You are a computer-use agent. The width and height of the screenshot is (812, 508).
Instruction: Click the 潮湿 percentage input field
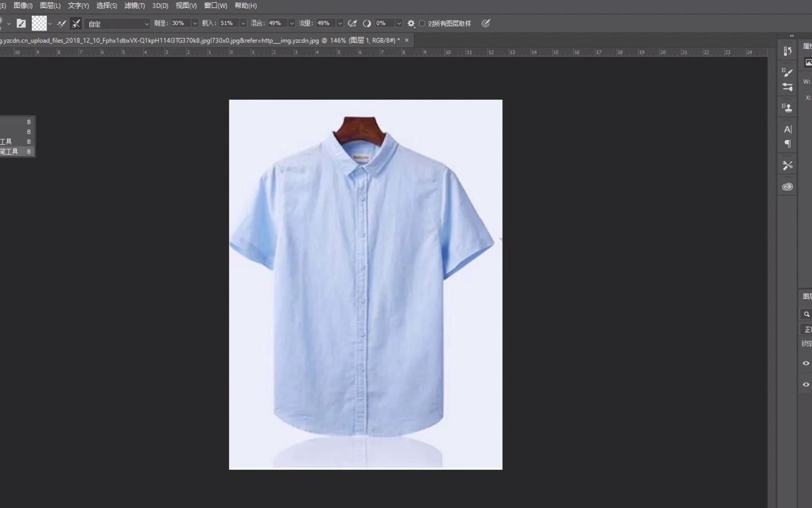[x=179, y=23]
